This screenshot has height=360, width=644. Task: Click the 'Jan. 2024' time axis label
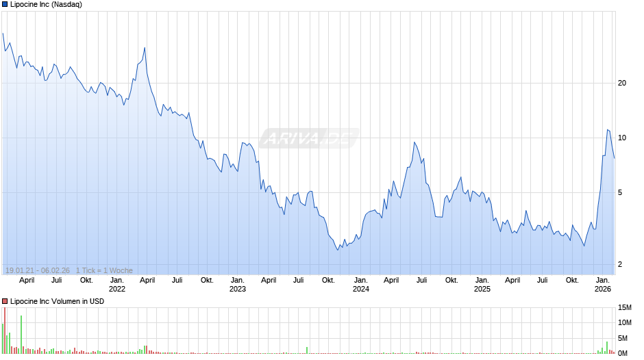(x=360, y=285)
